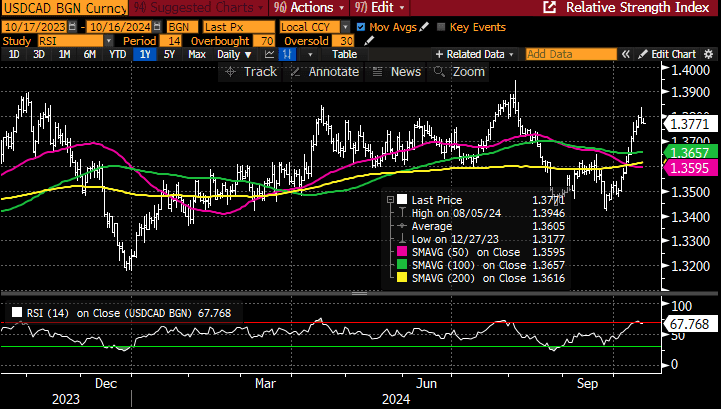The width and height of the screenshot is (721, 409).
Task: Expand the Daily periodicity dropdown
Action: [x=234, y=53]
